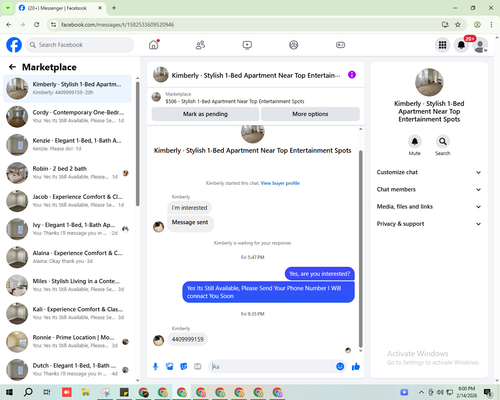Viewport: 500px width, 400px height.
Task: Open the taskbar volume icon
Action: pos(440,392)
